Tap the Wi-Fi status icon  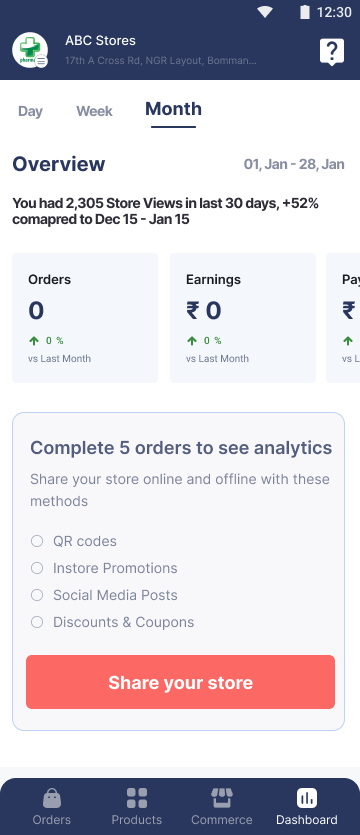265,12
